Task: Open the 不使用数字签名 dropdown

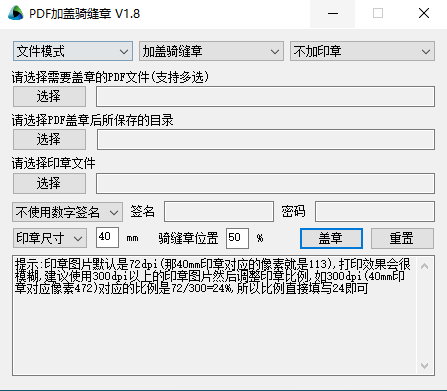Action: tap(68, 212)
